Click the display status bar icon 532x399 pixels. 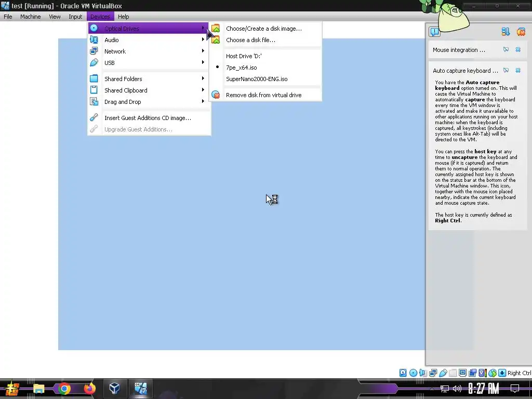(462, 373)
